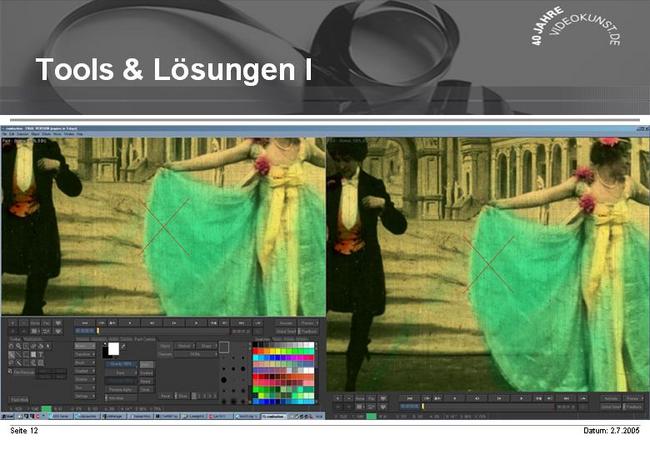Click the yellow playhead marker on the right timeline
This screenshot has width=650, height=450.
click(423, 406)
